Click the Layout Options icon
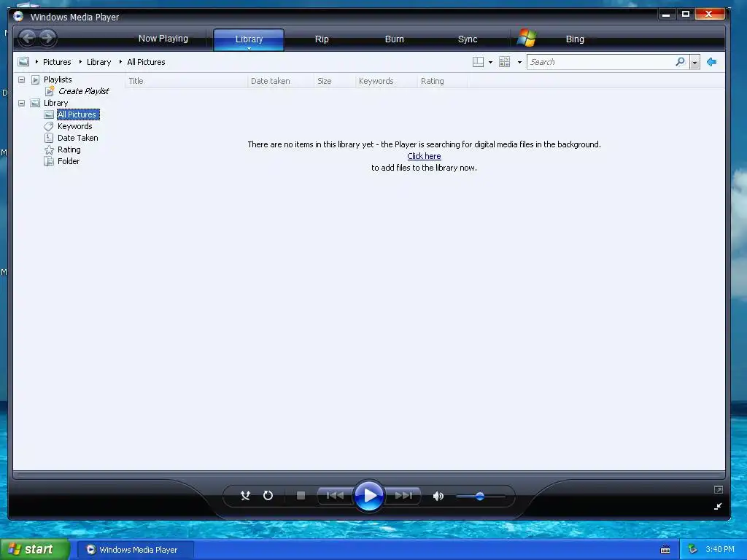Screen dimensions: 747x560 pyautogui.click(x=478, y=62)
